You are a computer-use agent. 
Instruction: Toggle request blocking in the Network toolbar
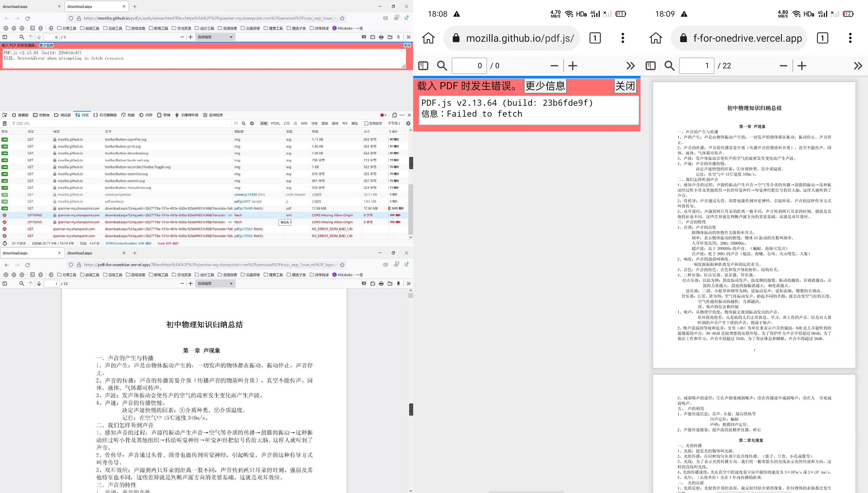tap(252, 123)
